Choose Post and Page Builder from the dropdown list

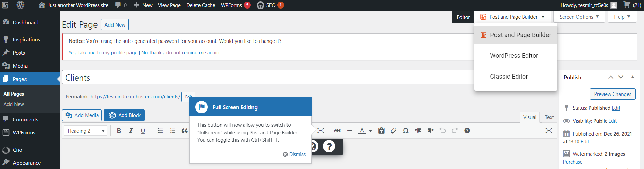pyautogui.click(x=516, y=35)
